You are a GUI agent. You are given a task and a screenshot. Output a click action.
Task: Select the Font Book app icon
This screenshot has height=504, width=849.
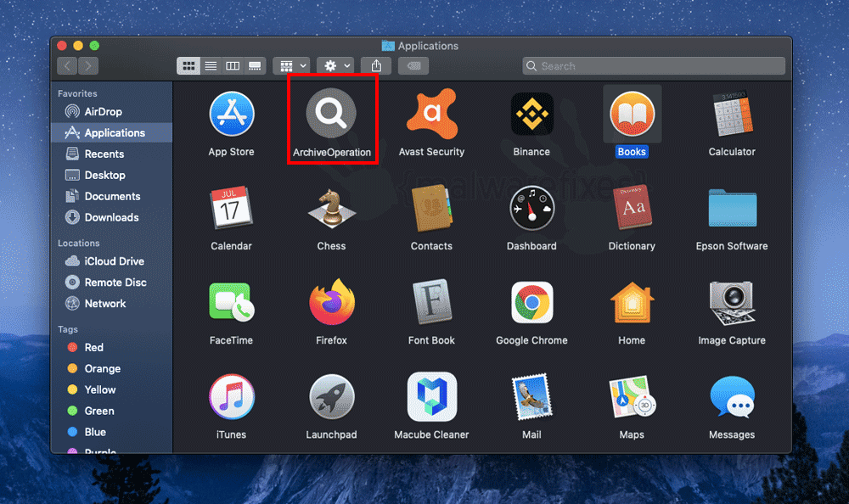click(x=431, y=302)
